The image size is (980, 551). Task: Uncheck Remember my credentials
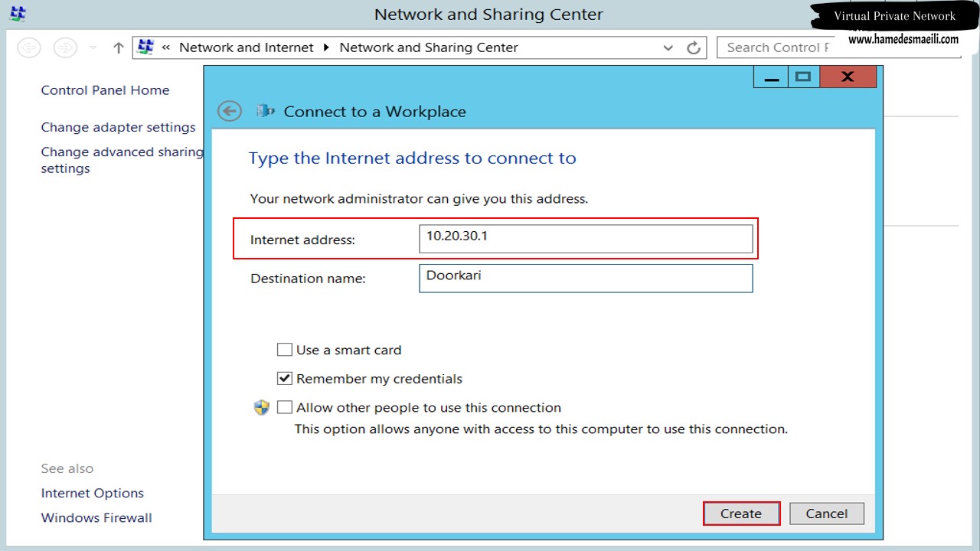[285, 378]
